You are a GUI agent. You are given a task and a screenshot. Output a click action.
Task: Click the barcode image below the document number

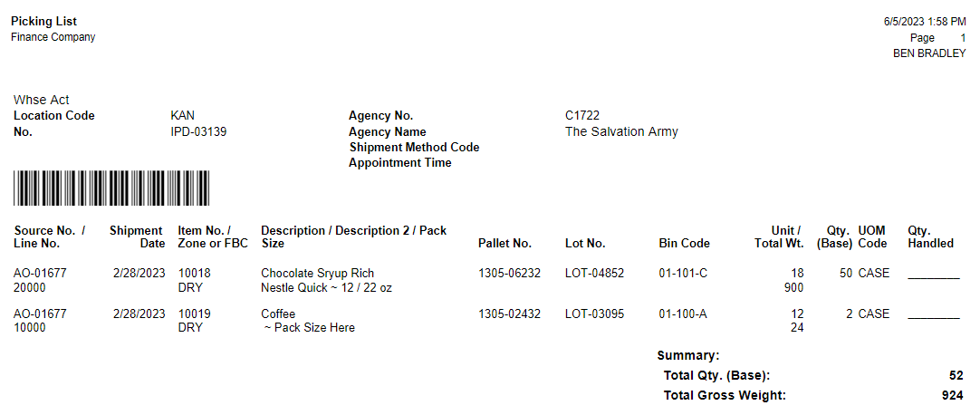111,188
